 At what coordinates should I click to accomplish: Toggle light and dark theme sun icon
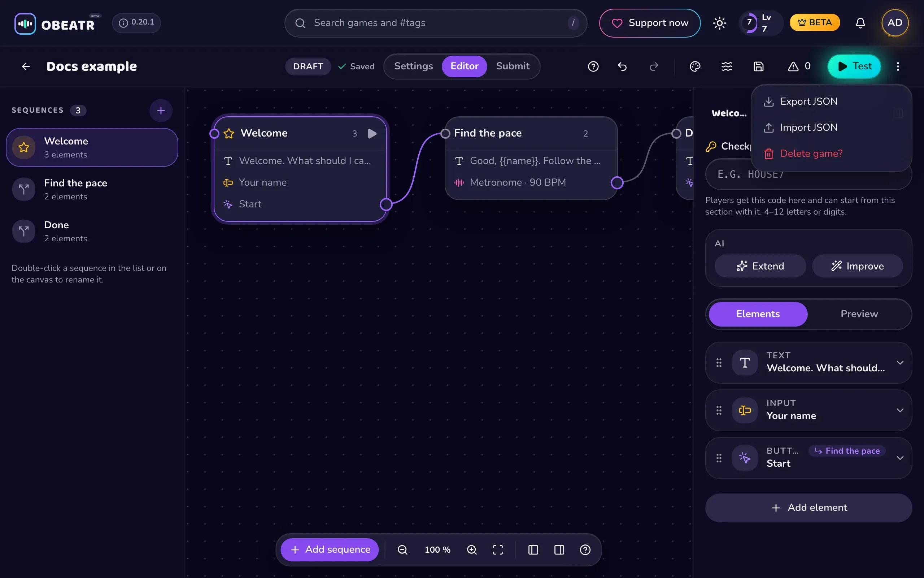(x=719, y=23)
